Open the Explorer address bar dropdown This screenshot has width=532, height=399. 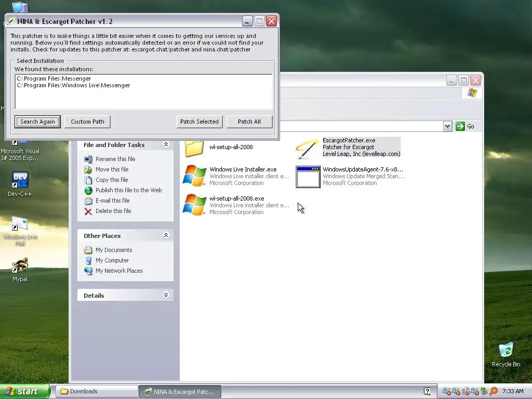click(447, 126)
